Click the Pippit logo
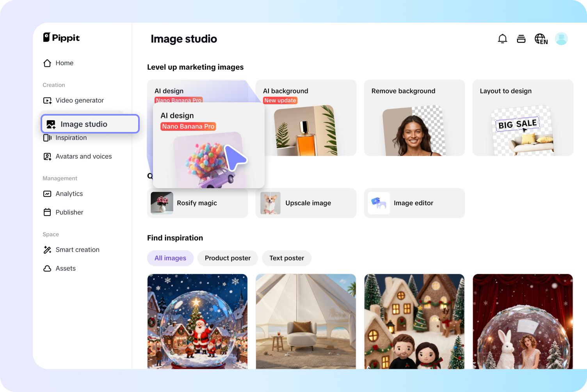Image resolution: width=587 pixels, height=392 pixels. [61, 37]
